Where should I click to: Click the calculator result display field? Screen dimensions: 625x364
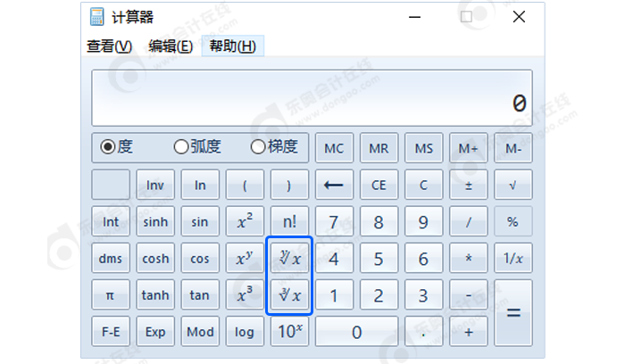pos(312,99)
